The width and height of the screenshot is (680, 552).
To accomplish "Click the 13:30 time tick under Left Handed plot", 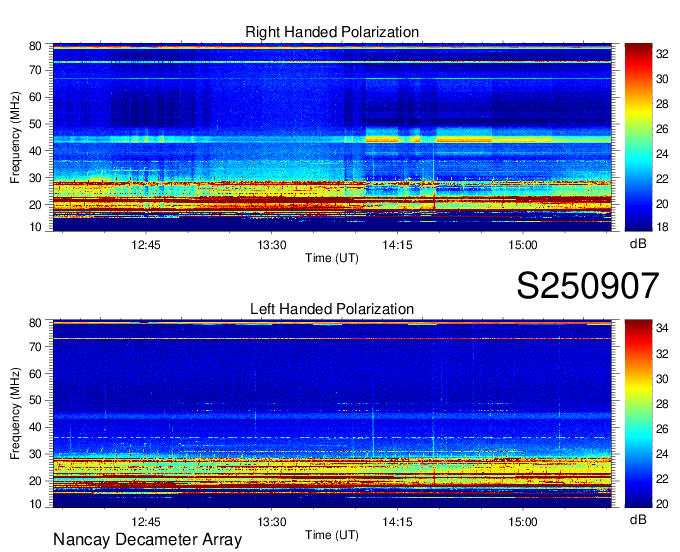I will 272,522.
